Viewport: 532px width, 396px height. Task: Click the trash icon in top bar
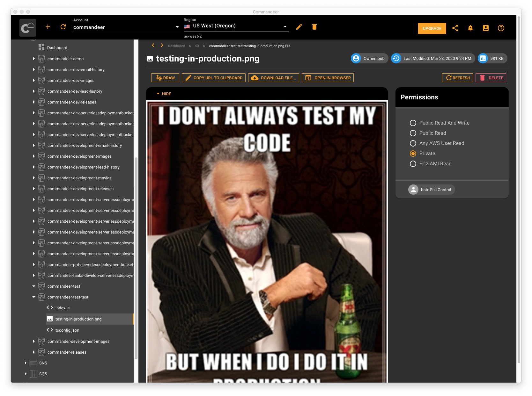[x=314, y=27]
